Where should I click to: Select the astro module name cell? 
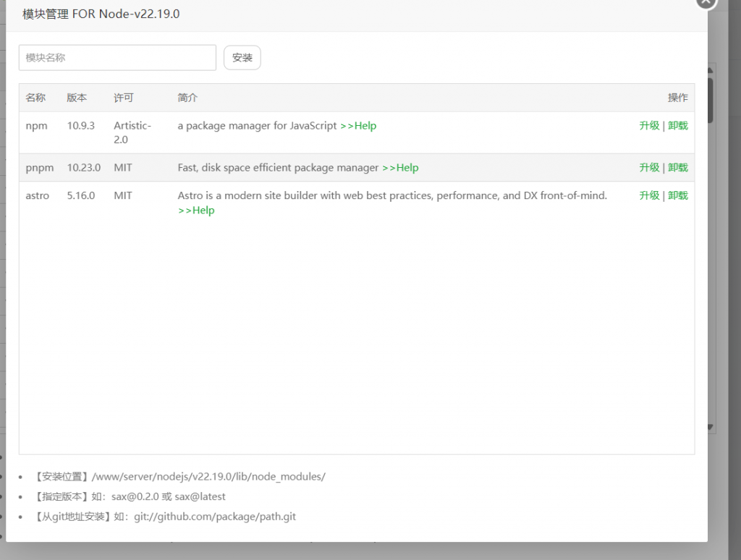click(x=38, y=195)
